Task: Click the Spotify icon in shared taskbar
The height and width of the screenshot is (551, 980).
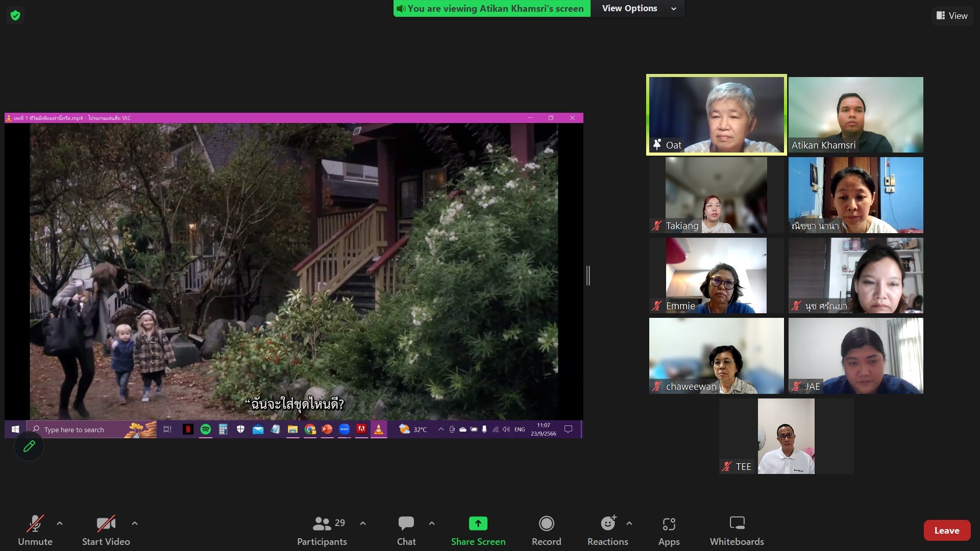Action: [x=206, y=430]
